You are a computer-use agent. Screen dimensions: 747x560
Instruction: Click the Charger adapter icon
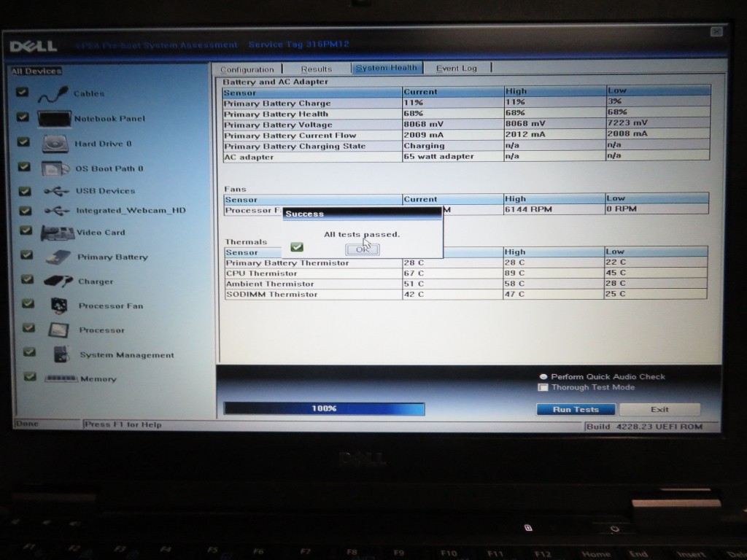pyautogui.click(x=58, y=281)
